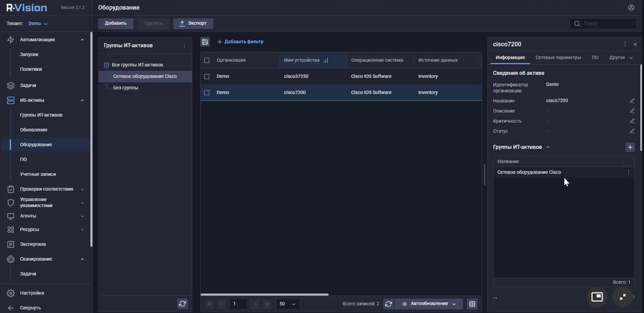Click the sort icon next to Имя устройства
Viewport: 644px width, 313px height.
(326, 60)
